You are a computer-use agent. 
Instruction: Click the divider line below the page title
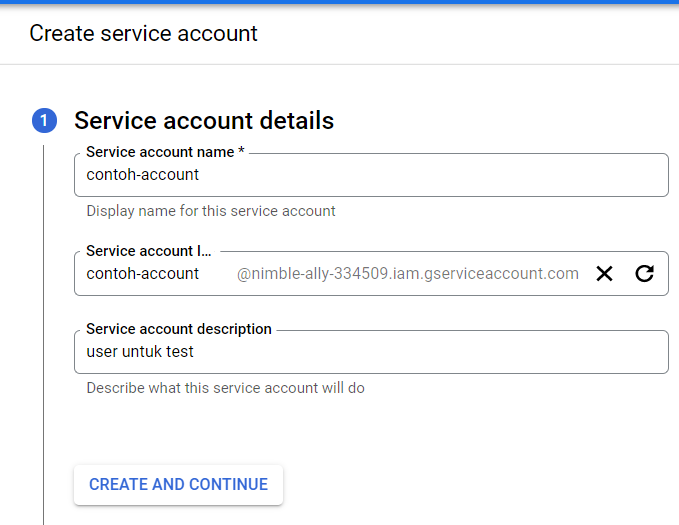(x=340, y=65)
